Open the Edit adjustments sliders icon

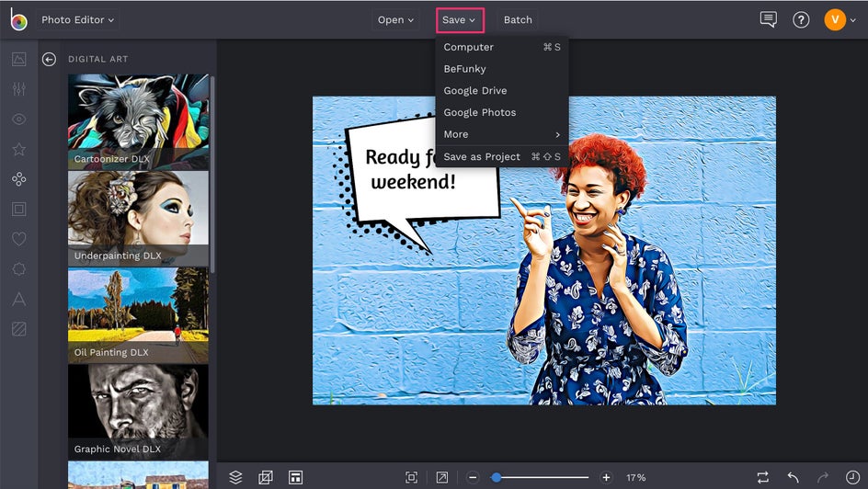[x=18, y=89]
